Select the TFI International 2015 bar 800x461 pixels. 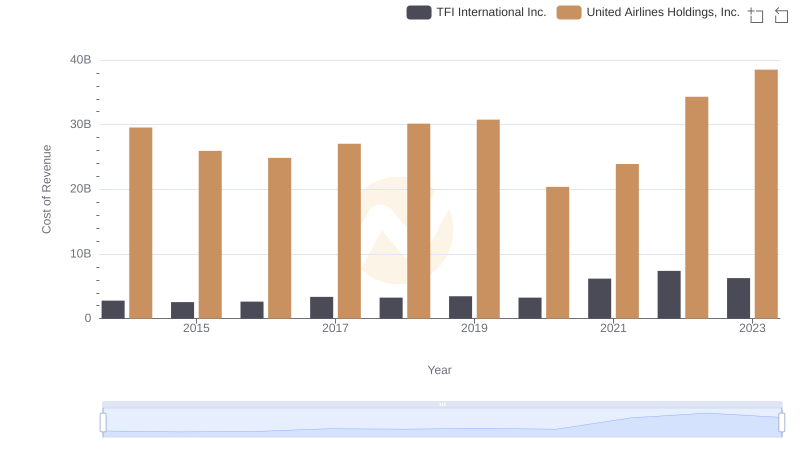tap(183, 311)
